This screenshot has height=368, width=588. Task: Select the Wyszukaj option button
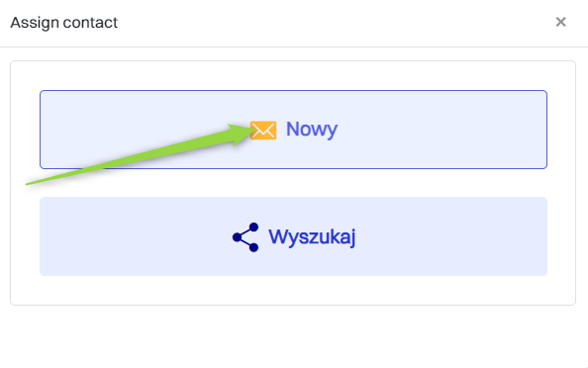point(293,236)
